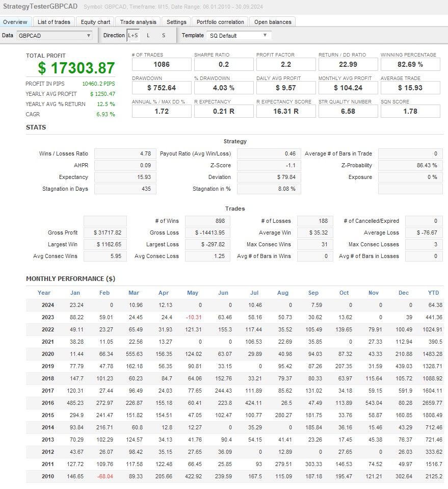The height and width of the screenshot is (489, 448).
Task: Click the STR Quality Number 6.58
Action: tap(348, 111)
